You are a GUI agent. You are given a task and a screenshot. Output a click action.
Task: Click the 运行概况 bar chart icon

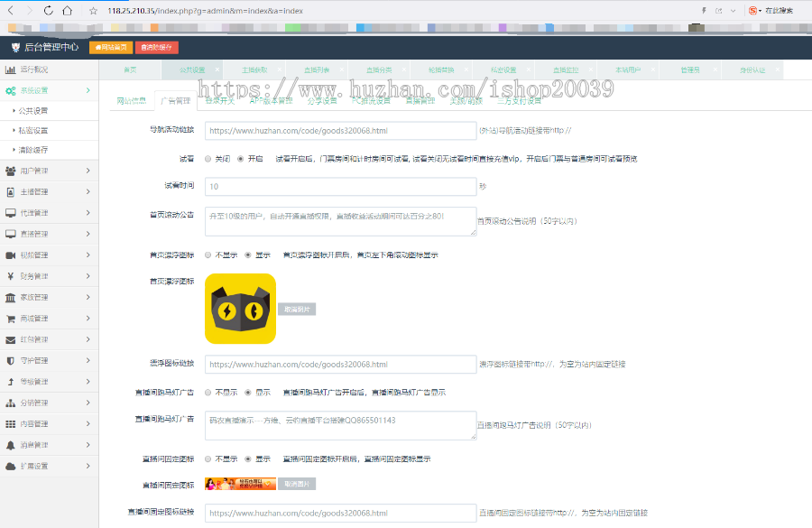pos(10,69)
